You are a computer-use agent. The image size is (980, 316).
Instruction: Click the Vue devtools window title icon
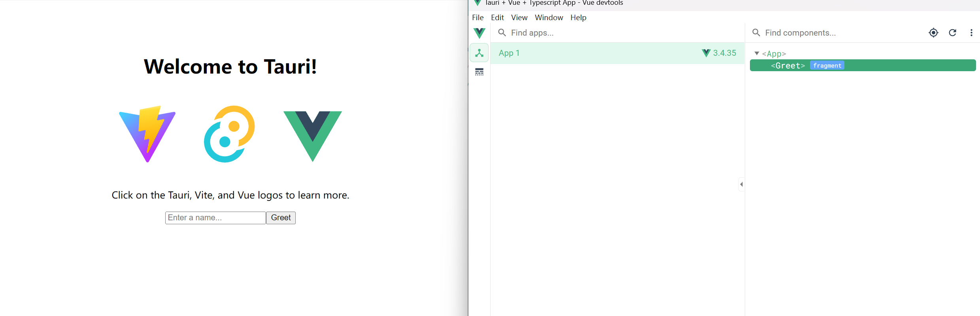[478, 3]
